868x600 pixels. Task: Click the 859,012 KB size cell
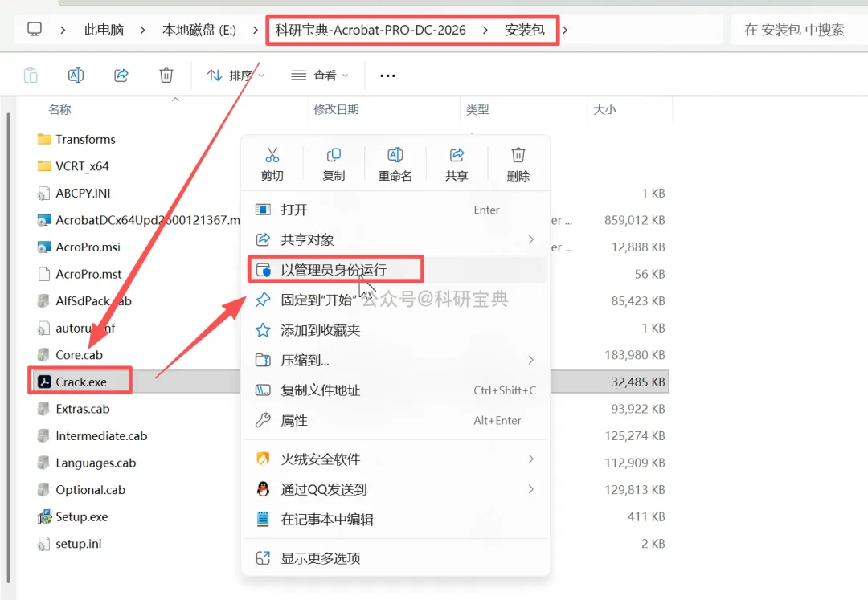pyautogui.click(x=634, y=220)
